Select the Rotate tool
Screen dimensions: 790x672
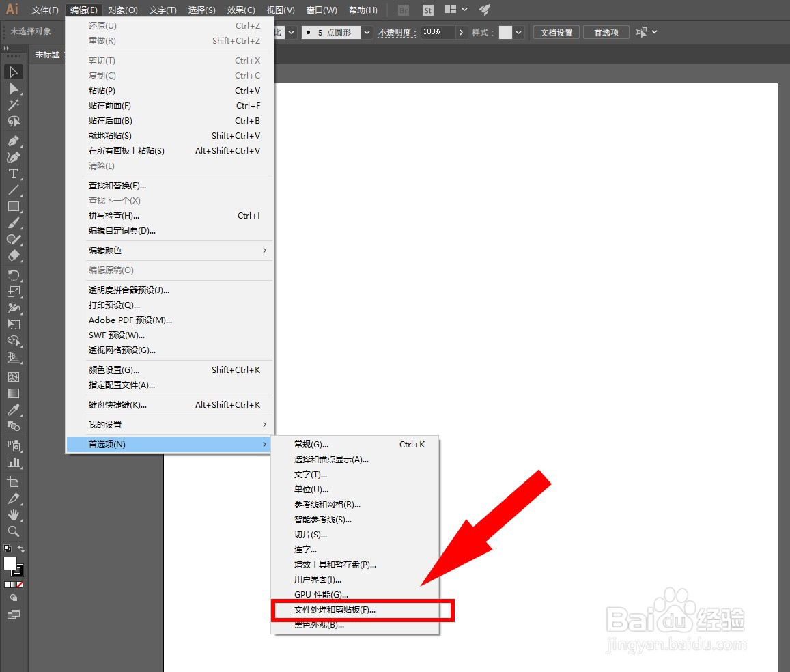pyautogui.click(x=14, y=275)
